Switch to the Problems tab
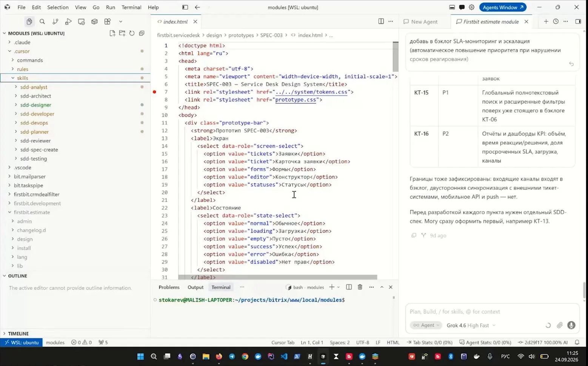 pos(169,287)
